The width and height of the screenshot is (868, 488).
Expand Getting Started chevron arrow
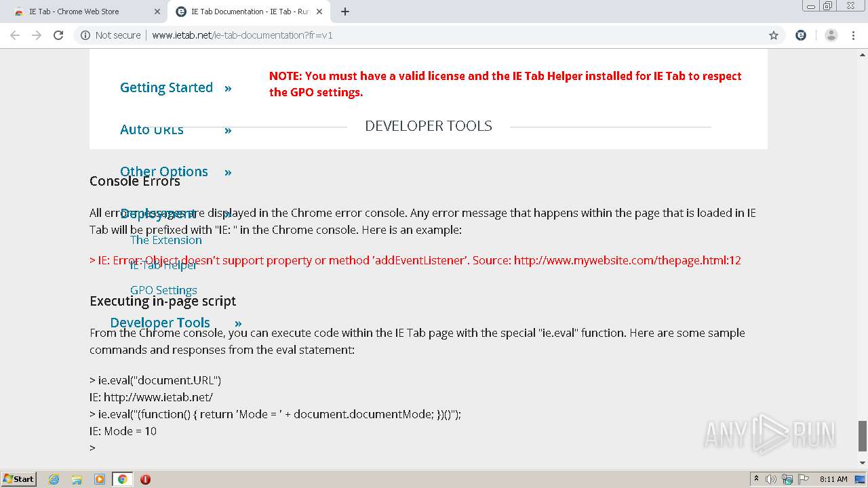pyautogui.click(x=228, y=88)
